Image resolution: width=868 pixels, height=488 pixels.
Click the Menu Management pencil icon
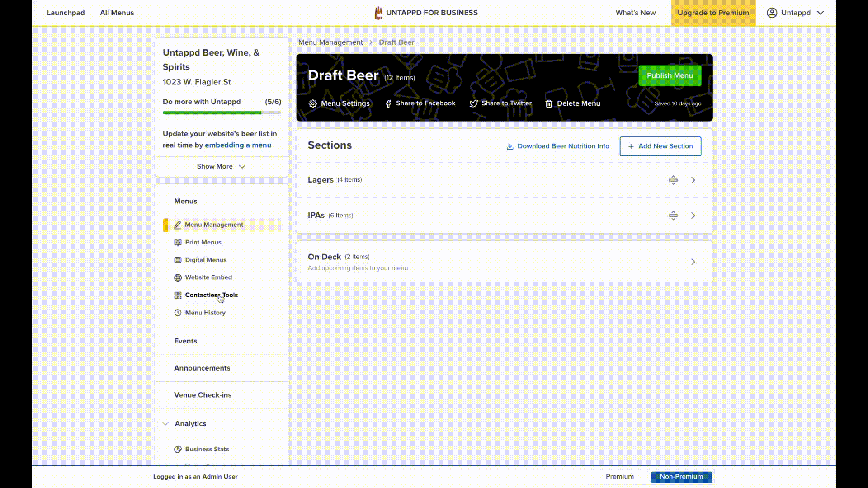pyautogui.click(x=178, y=225)
